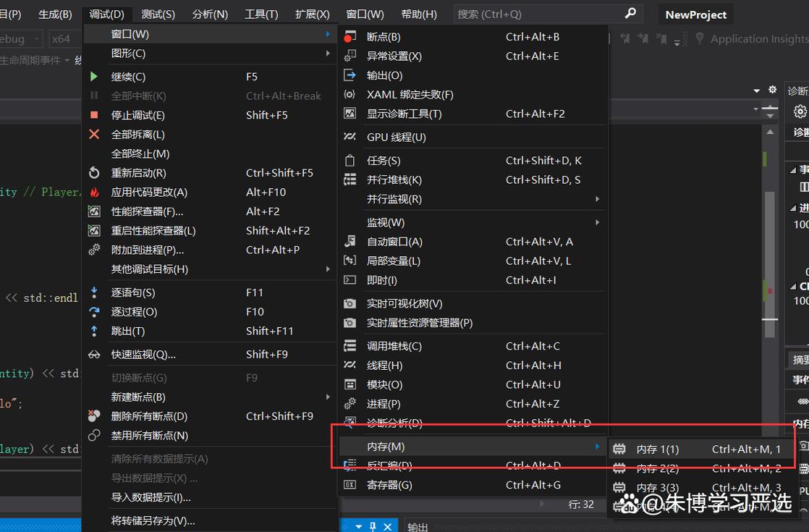The image size is (809, 532).
Task: Click the 输出 panel tab at the bottom
Action: (x=418, y=526)
